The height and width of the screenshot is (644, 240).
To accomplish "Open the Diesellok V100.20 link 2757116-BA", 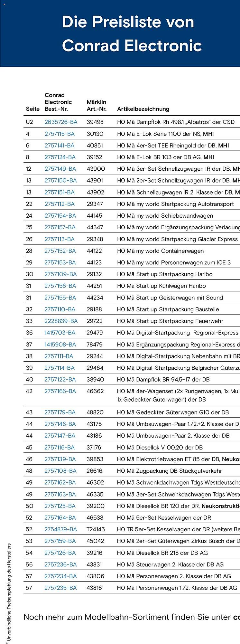I will [60, 448].
